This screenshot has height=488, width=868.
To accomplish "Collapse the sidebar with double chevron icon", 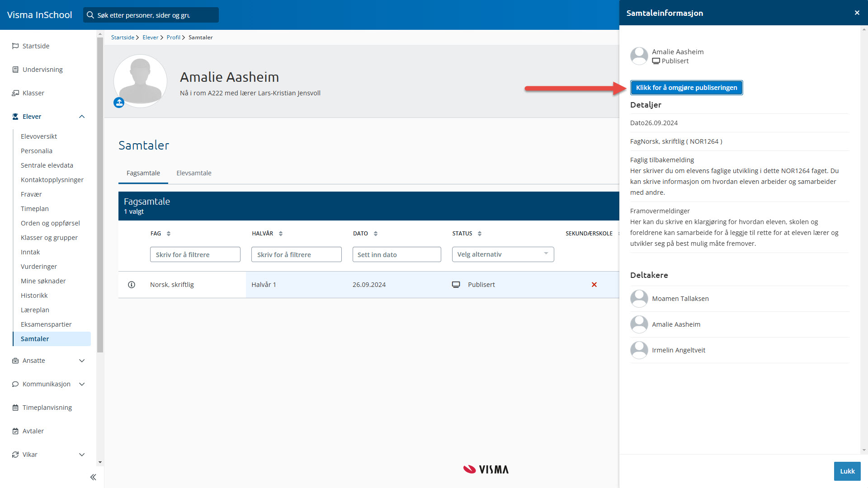I will click(93, 477).
